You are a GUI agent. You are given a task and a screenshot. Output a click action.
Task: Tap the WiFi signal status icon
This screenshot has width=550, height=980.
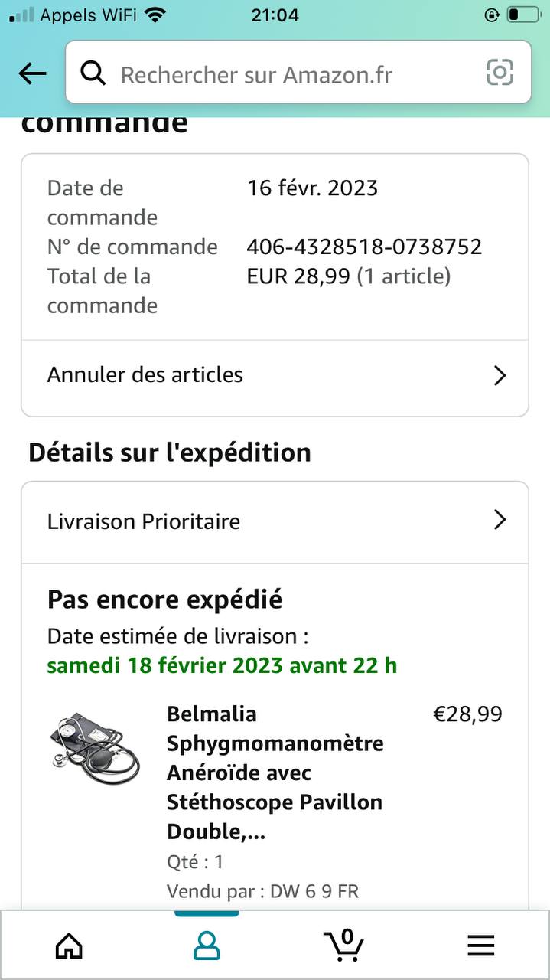(155, 15)
